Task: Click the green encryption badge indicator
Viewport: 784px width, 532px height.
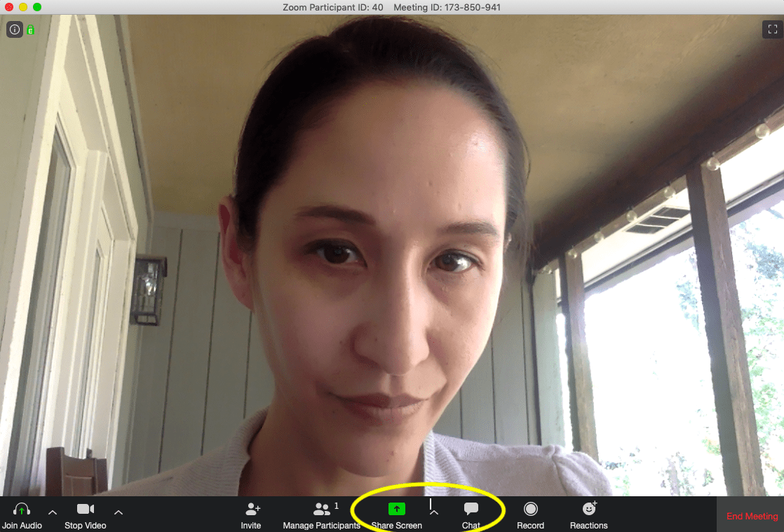Action: [29, 29]
